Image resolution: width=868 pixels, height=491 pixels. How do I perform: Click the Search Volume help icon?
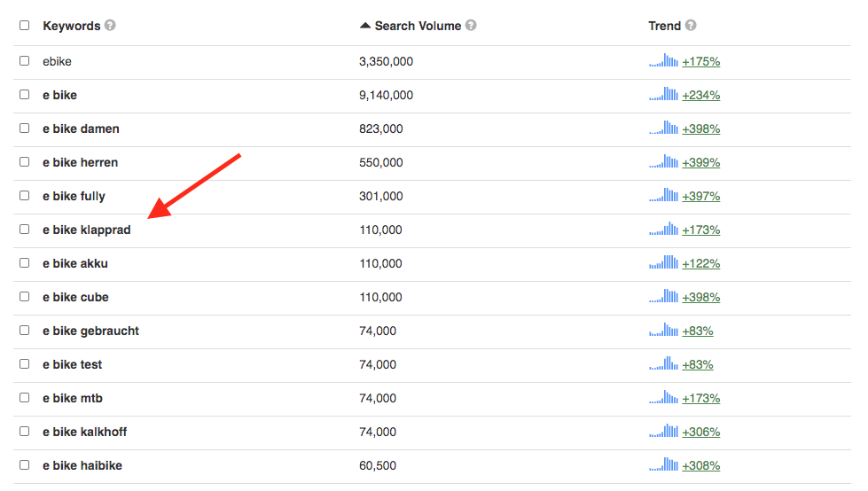pos(471,26)
